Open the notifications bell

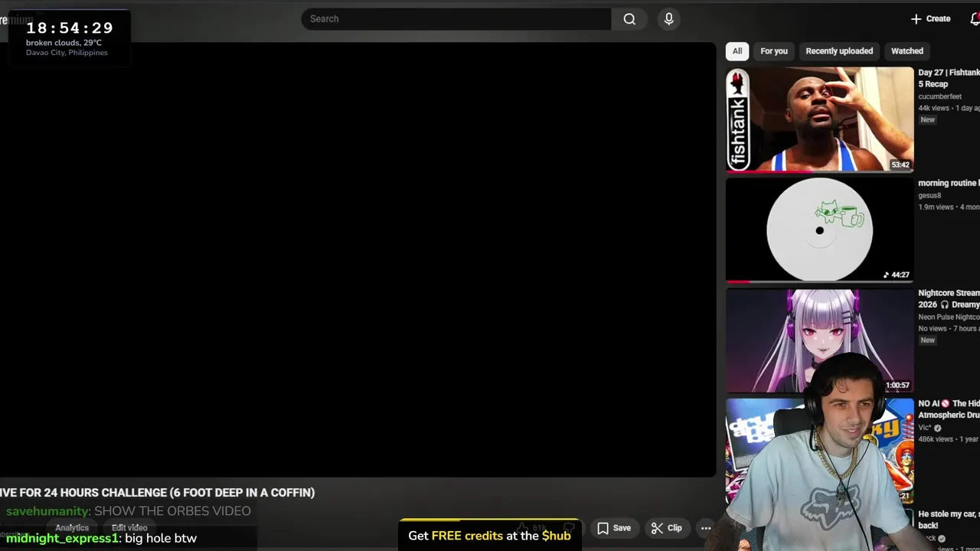975,19
